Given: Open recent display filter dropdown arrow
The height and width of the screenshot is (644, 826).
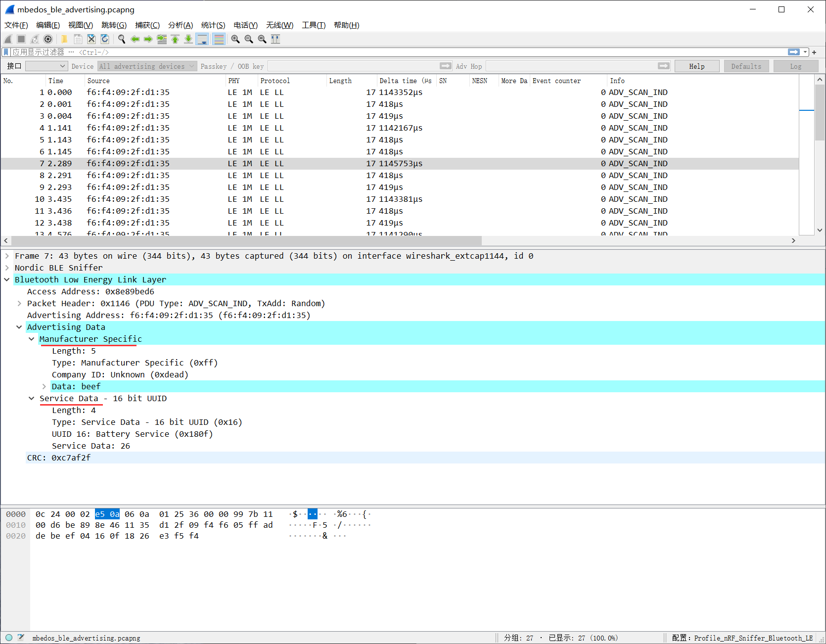Looking at the screenshot, I should click(805, 52).
